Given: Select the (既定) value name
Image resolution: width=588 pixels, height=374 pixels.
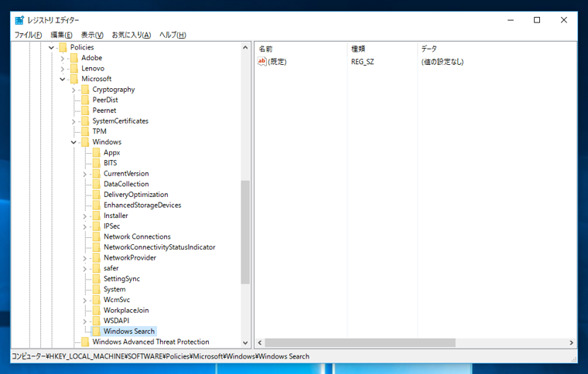Looking at the screenshot, I should coord(277,61).
